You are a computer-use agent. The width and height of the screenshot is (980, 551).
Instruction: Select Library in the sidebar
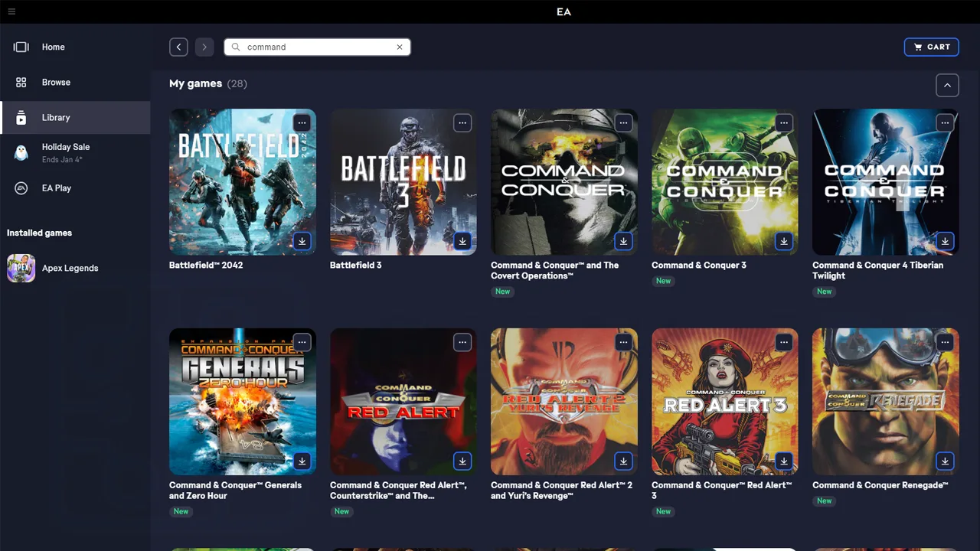click(x=75, y=117)
